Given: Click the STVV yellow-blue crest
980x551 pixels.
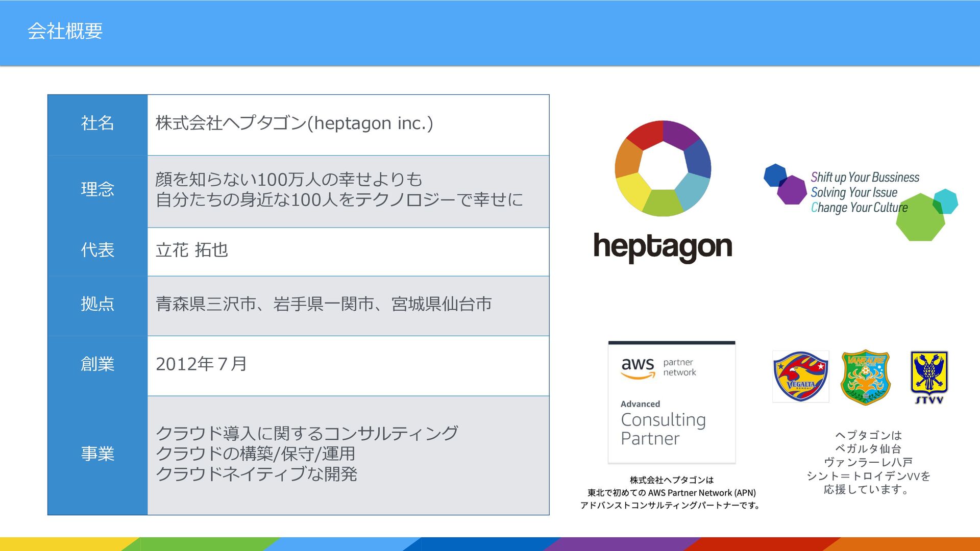Looking at the screenshot, I should tap(929, 377).
